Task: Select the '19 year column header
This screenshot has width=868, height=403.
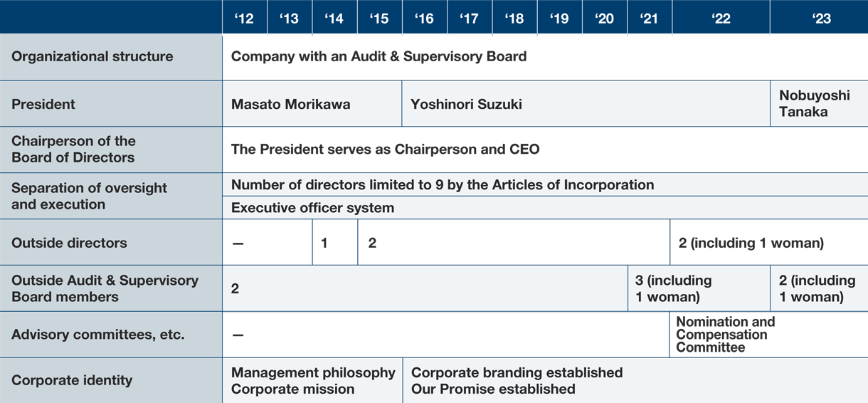Action: pos(559,18)
